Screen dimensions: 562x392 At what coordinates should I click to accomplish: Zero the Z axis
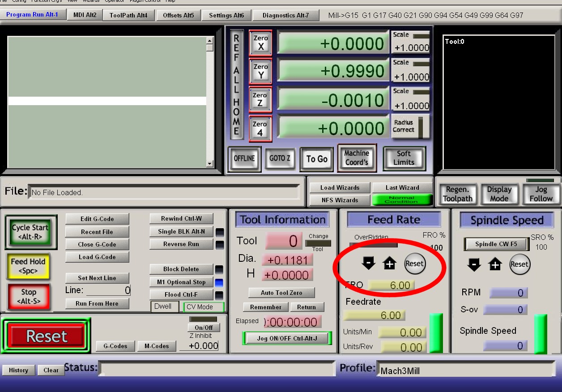tap(260, 100)
